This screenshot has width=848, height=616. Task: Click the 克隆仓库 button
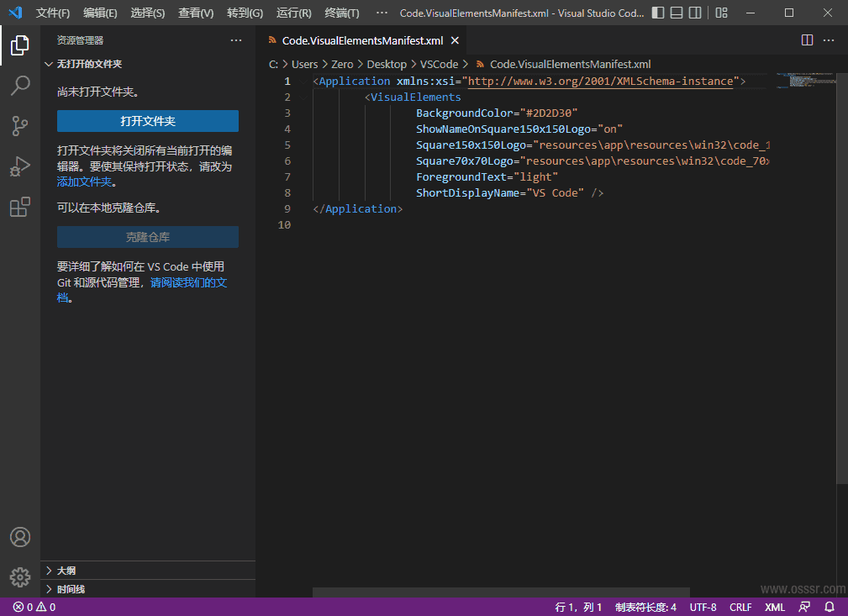tap(148, 237)
